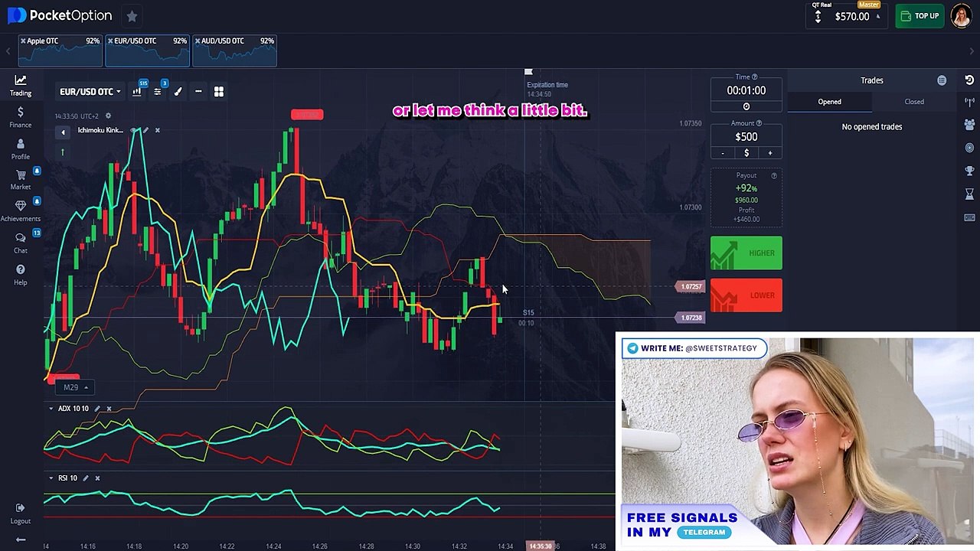Show the Closed trades tab

click(914, 102)
